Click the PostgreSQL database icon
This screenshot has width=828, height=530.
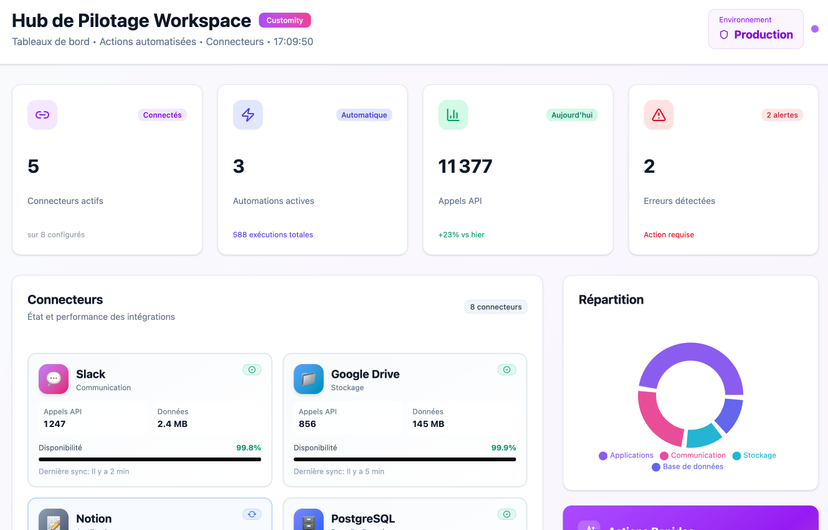point(308,520)
